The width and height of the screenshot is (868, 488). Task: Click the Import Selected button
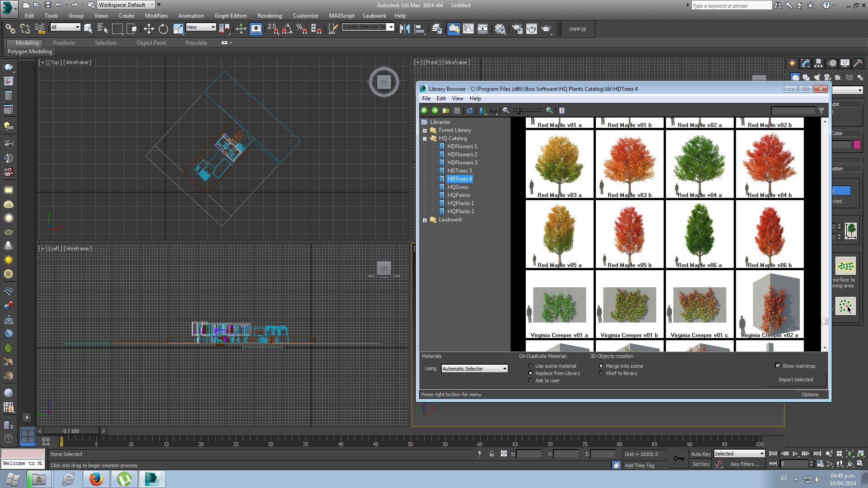coord(795,380)
